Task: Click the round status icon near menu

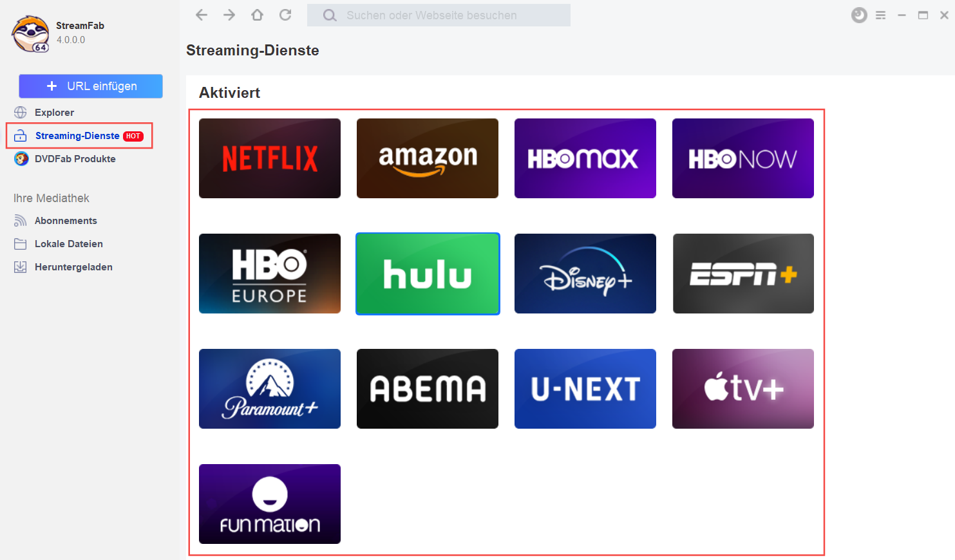Action: pyautogui.click(x=859, y=15)
